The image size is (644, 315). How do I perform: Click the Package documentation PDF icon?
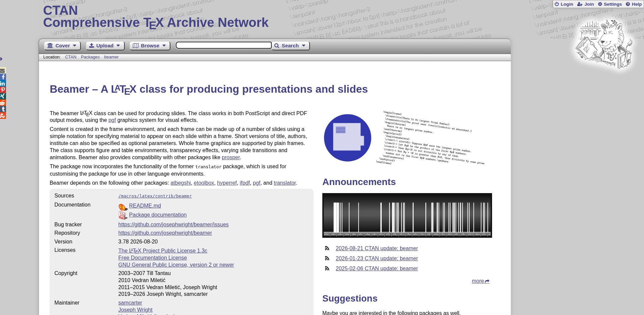(123, 215)
